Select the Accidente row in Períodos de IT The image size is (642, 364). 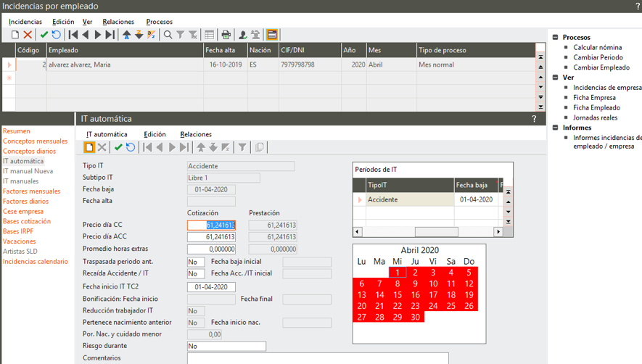[428, 200]
